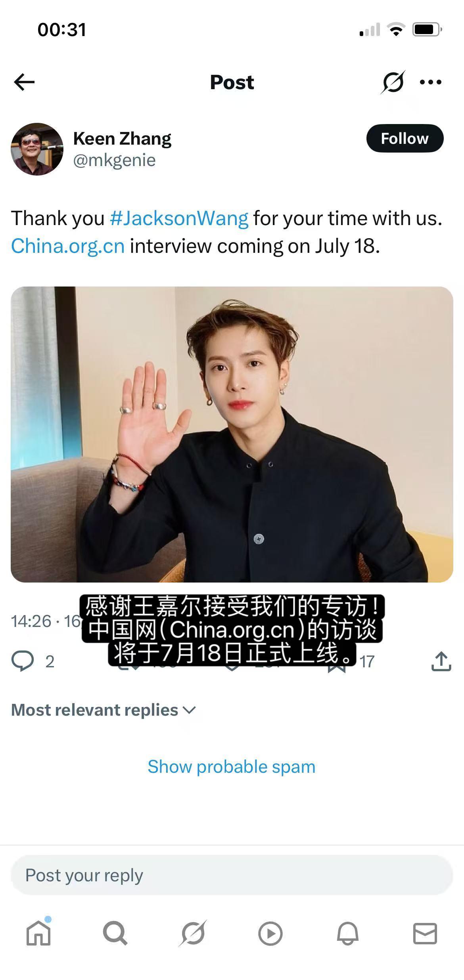Tap the Post your reply field
Screen dimensions: 464x980
[x=232, y=875]
